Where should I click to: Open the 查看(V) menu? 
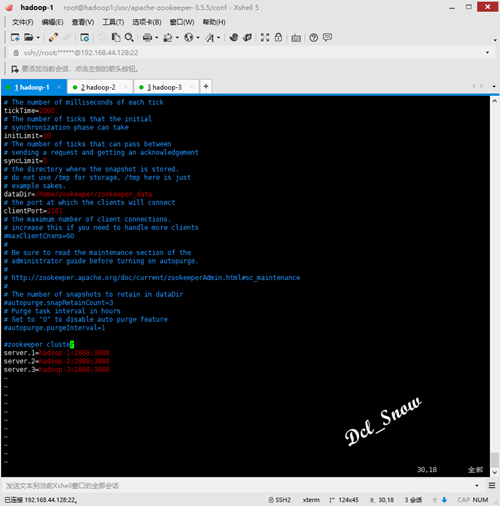(x=83, y=22)
